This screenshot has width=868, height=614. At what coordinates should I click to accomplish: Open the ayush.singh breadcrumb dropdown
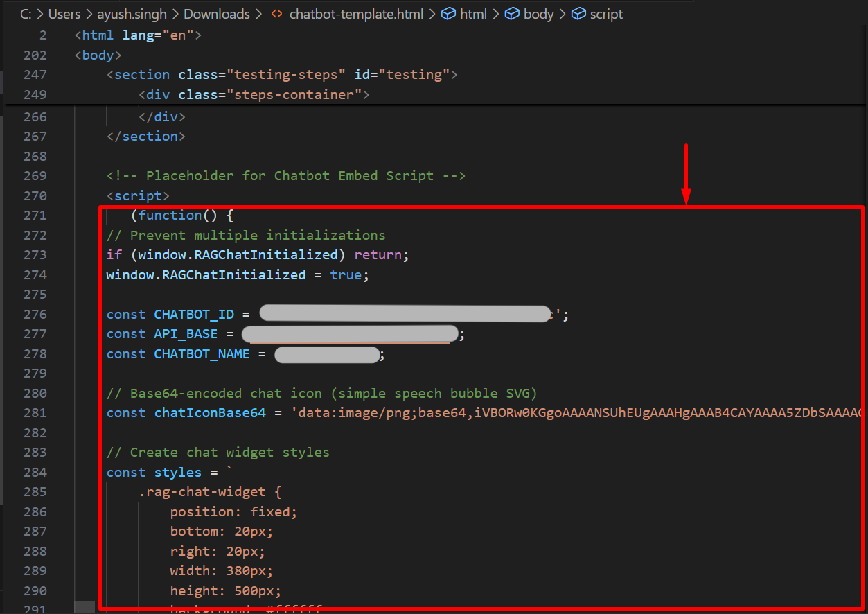pos(132,14)
